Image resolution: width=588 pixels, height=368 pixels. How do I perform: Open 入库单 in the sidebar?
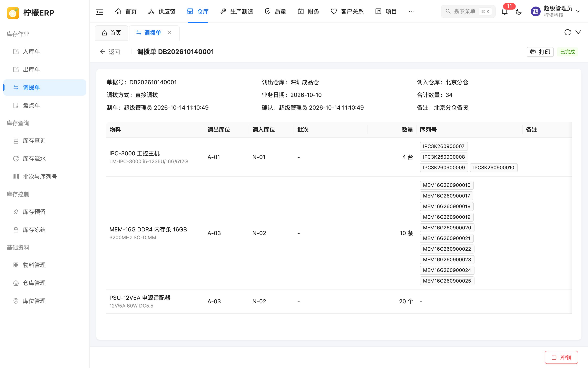click(x=45, y=52)
